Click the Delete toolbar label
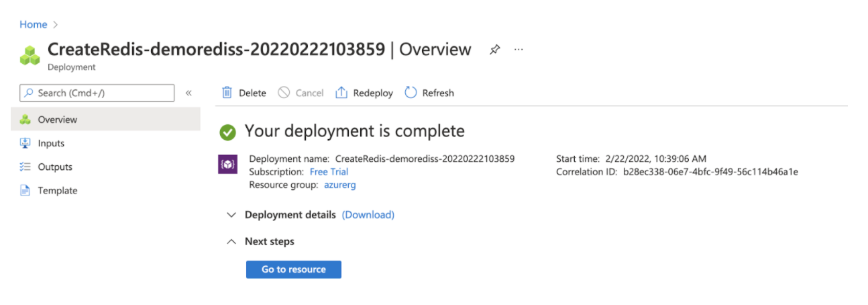Viewport: 868px width, 305px height. click(x=252, y=93)
